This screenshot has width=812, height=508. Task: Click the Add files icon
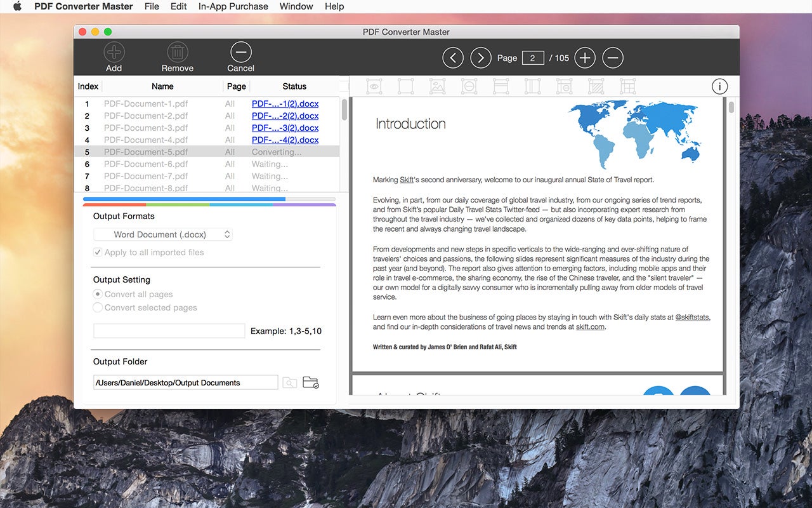click(x=114, y=52)
